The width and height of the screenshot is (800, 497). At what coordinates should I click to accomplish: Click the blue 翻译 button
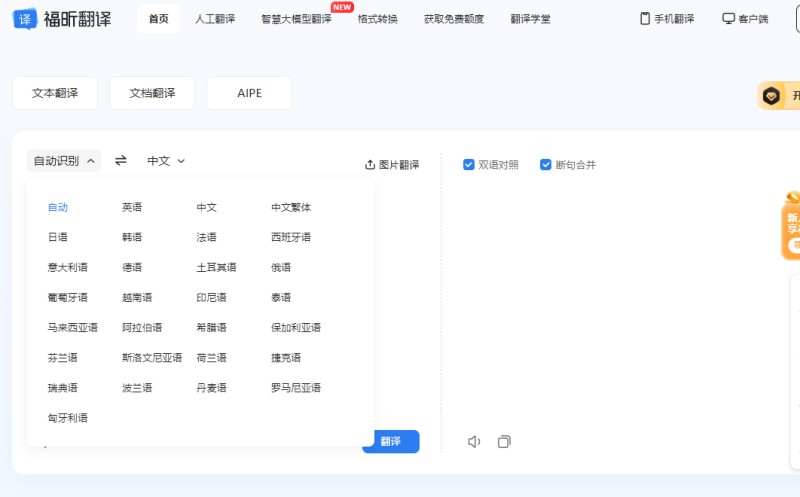391,441
